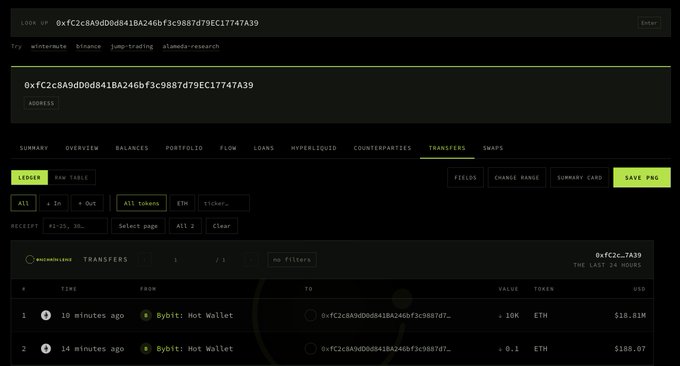Click the ticker search field
This screenshot has height=366, width=680.
(x=224, y=203)
